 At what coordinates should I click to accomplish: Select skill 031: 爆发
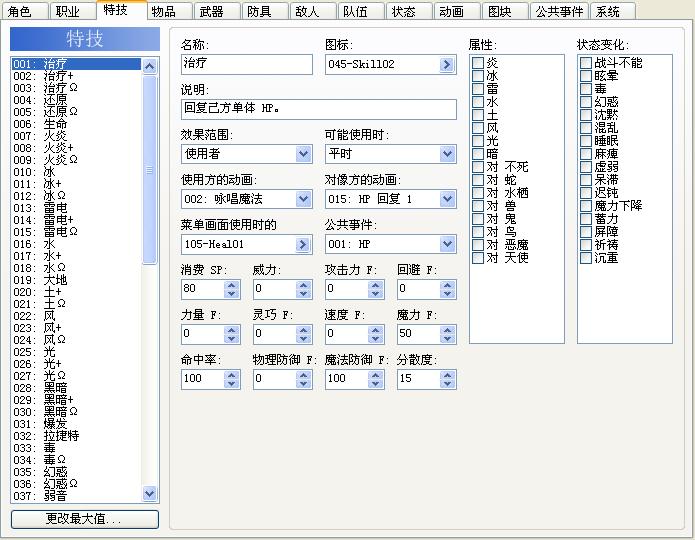coord(76,423)
